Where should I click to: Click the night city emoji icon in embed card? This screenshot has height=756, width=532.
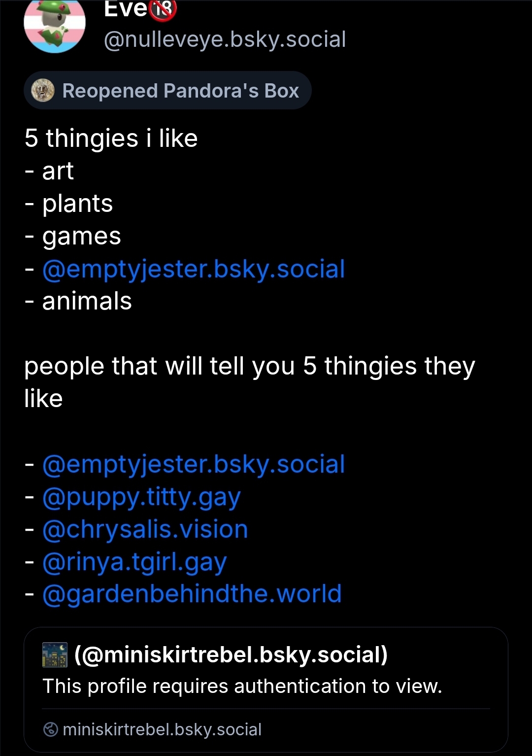click(55, 655)
